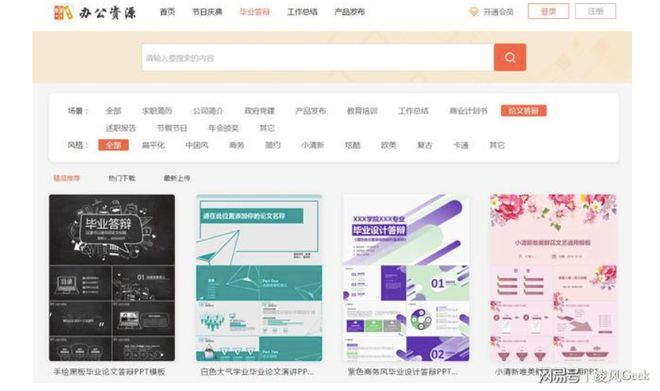Switch to the 最新上传 sort tab
The height and width of the screenshot is (391, 660).
(x=177, y=178)
